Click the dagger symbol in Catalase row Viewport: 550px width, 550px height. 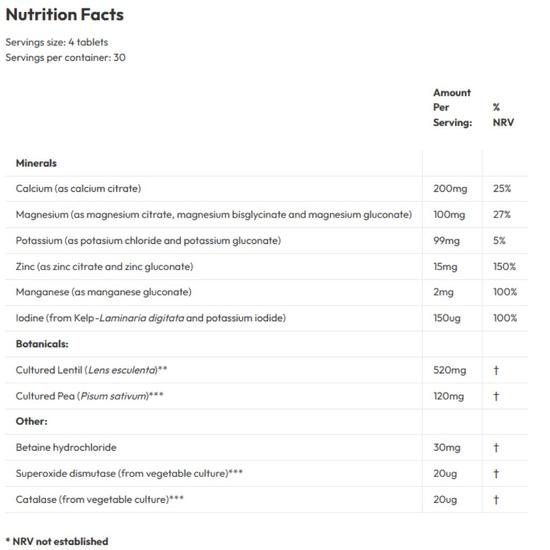496,499
